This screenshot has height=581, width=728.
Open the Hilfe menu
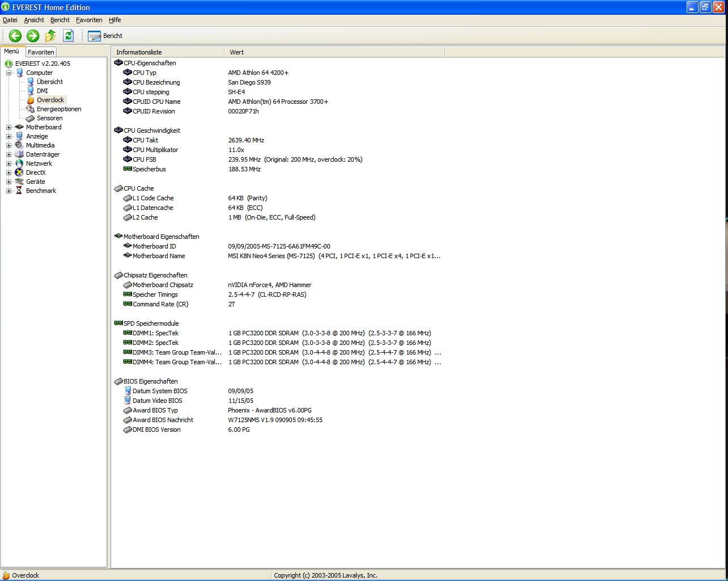click(115, 20)
